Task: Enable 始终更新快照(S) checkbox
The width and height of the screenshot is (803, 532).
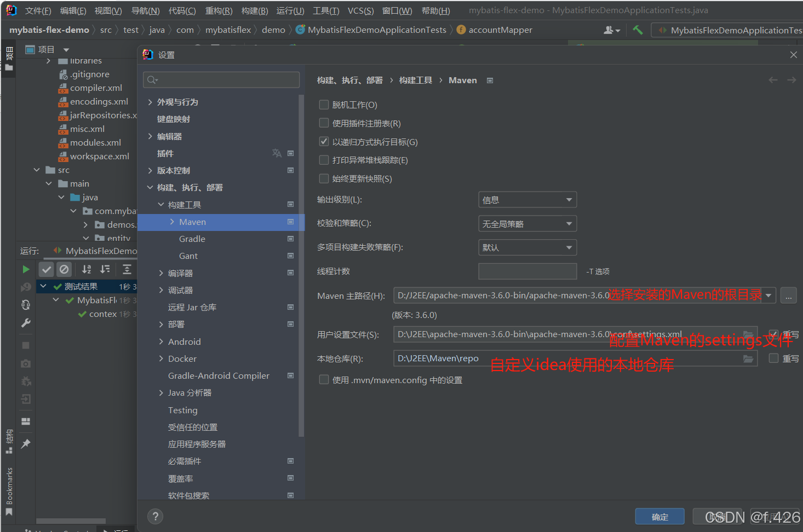Action: pyautogui.click(x=324, y=178)
